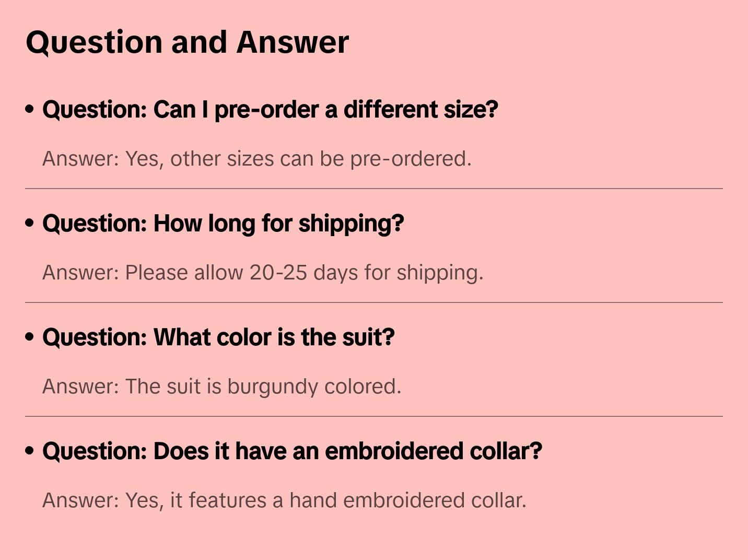
Task: Click the divider line below the shipping answer
Action: pos(374,302)
